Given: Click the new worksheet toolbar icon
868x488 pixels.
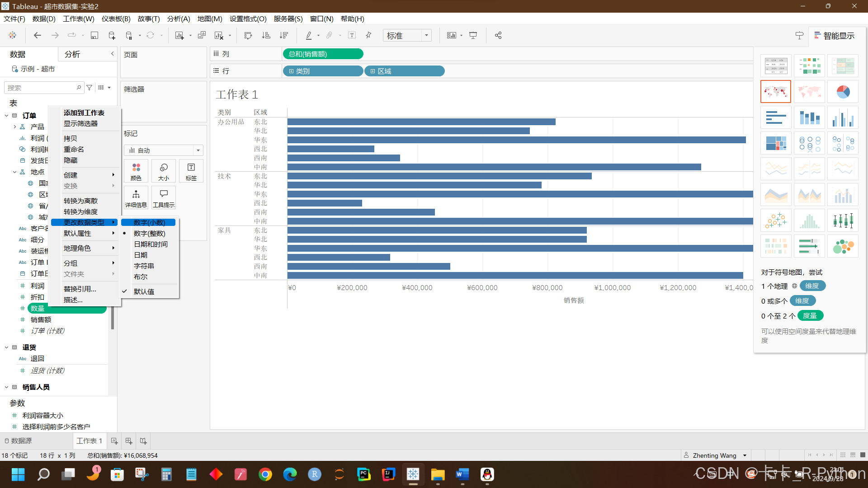Looking at the screenshot, I should click(179, 35).
